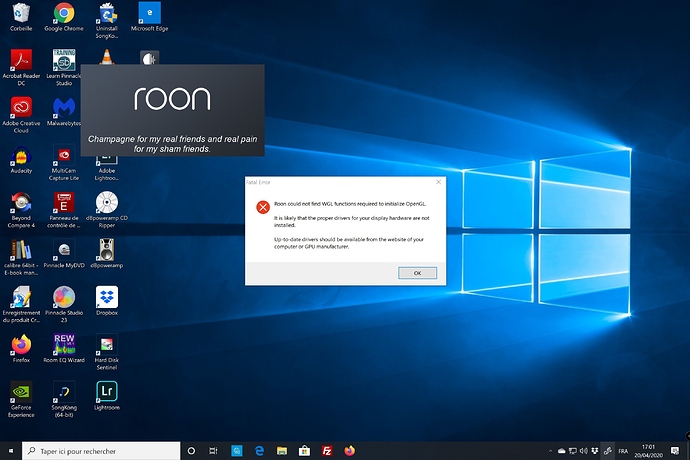Select the Enregistrement du produit shortcut

coord(21,305)
